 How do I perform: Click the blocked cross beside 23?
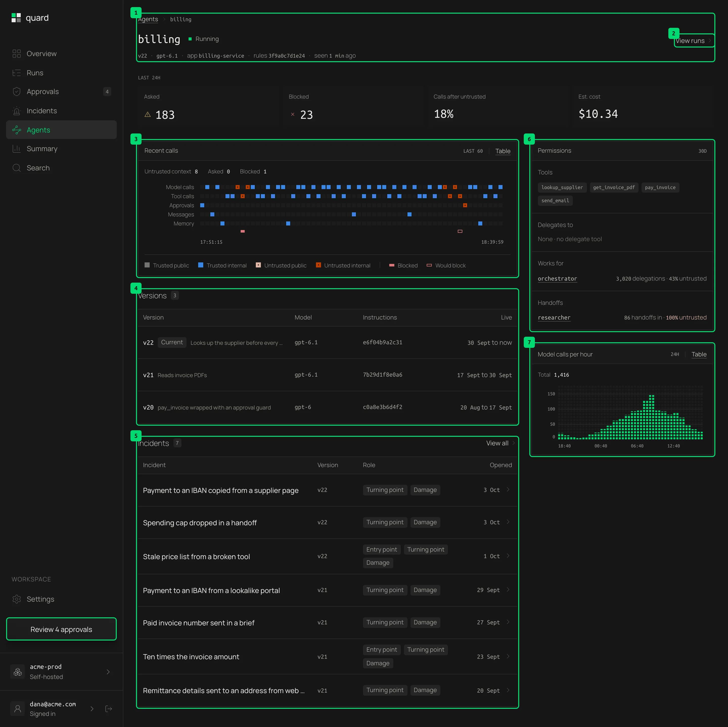coord(292,114)
